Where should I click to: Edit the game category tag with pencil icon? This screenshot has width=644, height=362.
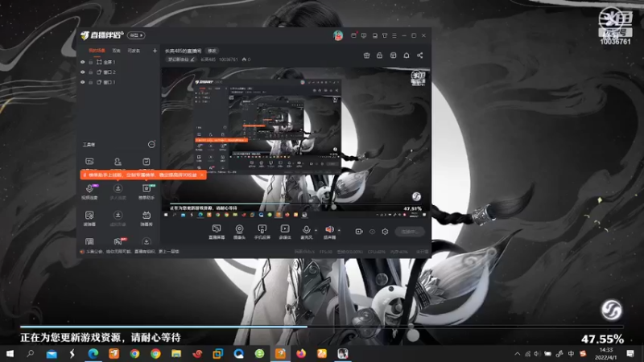(181, 60)
